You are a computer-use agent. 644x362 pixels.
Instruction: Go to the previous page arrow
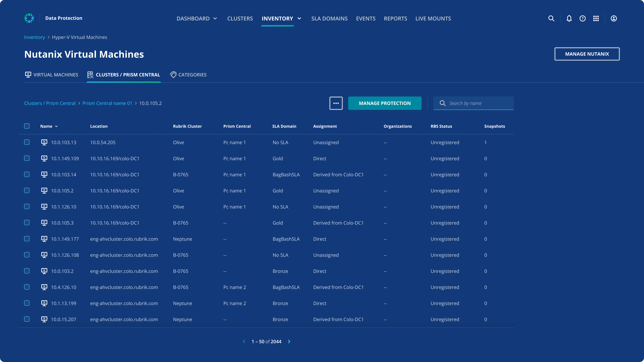(244, 342)
